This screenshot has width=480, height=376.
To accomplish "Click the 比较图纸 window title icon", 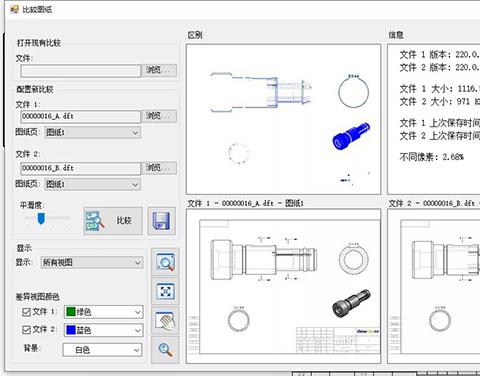I will pyautogui.click(x=14, y=9).
